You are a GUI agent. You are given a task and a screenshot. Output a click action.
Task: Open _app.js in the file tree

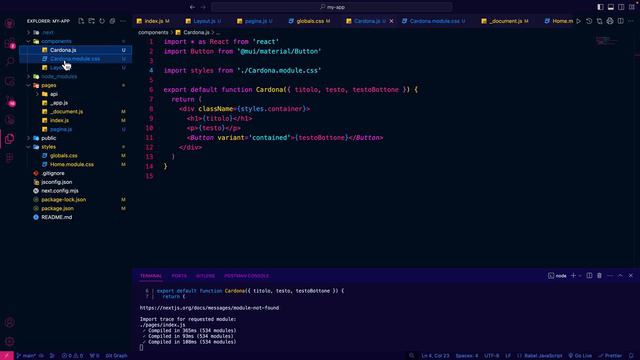[59, 103]
